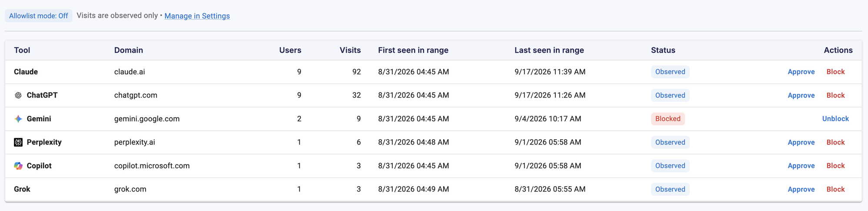Block the Copilot tool

click(x=835, y=166)
